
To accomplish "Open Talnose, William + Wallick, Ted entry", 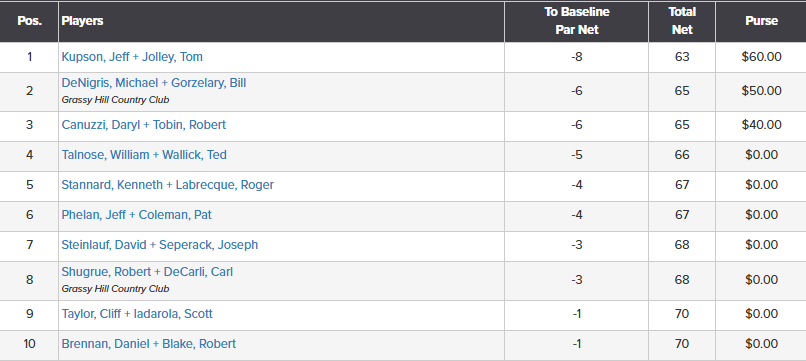I will click(144, 155).
